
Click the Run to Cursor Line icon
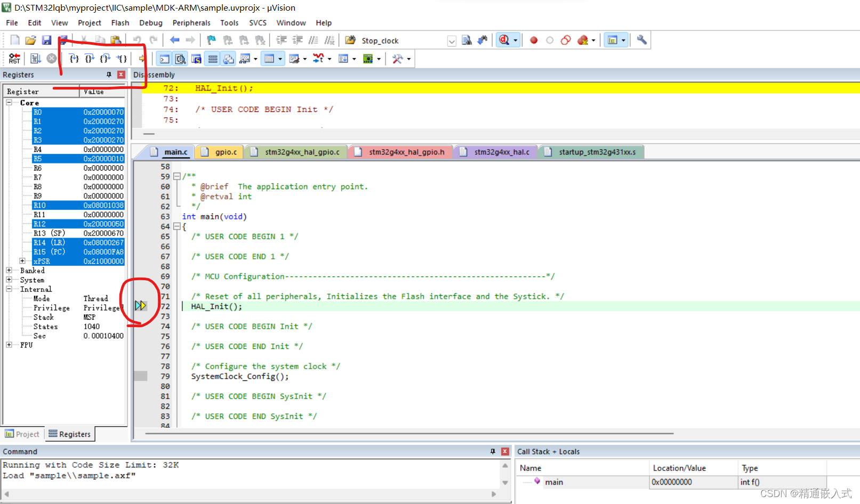pos(122,59)
